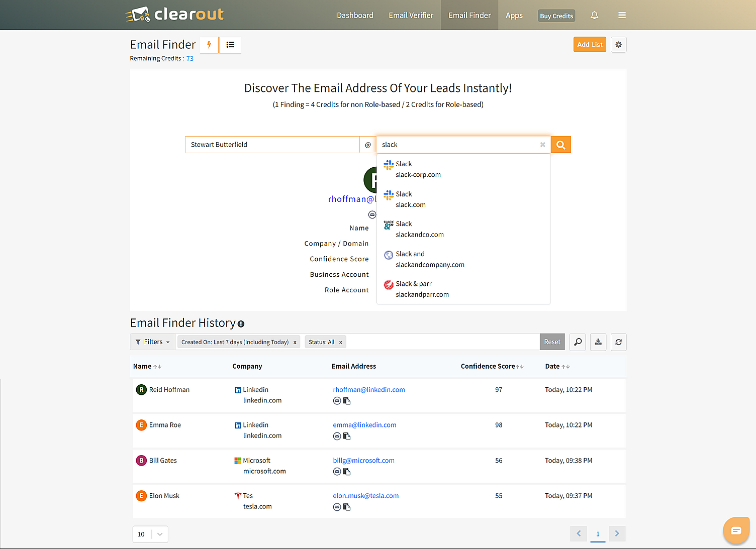Switch to bulk list view
The width and height of the screenshot is (756, 549).
pos(230,45)
